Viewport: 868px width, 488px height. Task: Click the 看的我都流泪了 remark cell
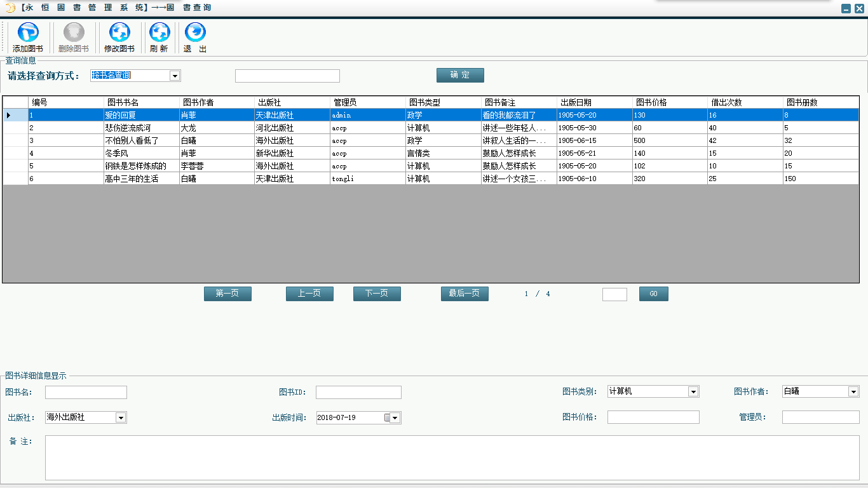click(520, 115)
